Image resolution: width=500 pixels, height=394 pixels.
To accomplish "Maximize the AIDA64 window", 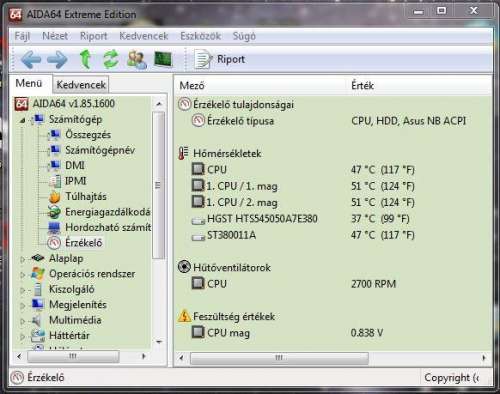I will click(442, 11).
